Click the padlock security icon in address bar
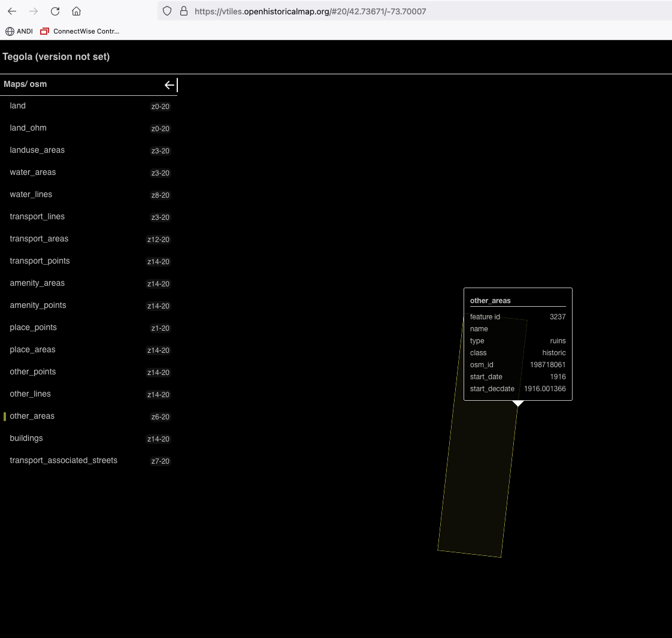Screen dimensions: 672x638 pos(183,11)
